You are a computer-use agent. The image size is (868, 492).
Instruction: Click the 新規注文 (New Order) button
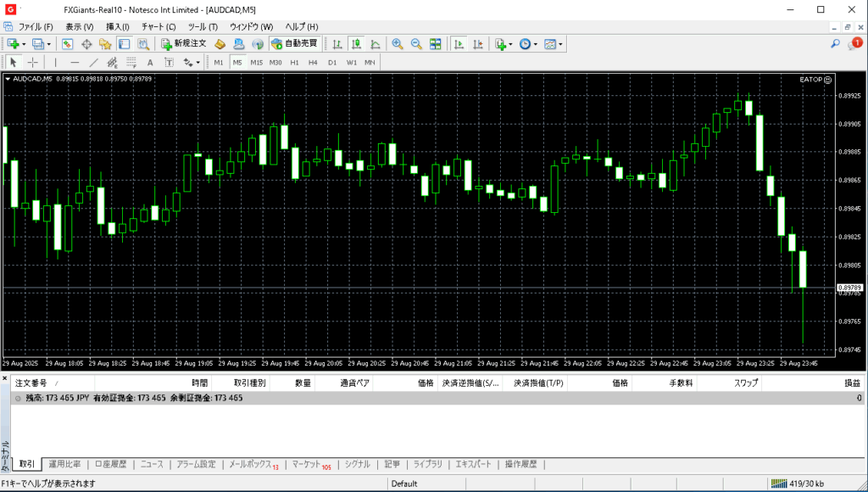pos(183,43)
